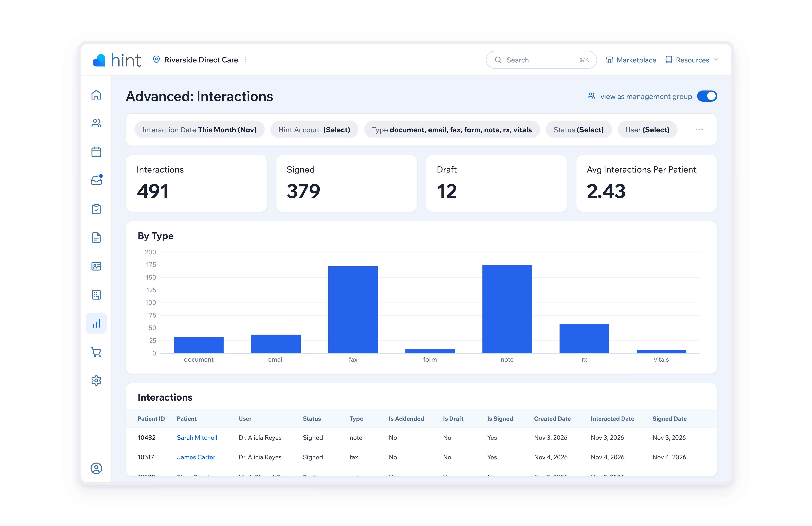The height and width of the screenshot is (526, 812).
Task: Click the magnifier icon in search box
Action: [498, 60]
